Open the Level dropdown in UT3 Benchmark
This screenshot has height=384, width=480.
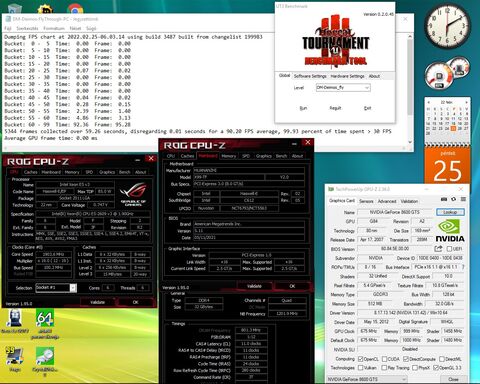pyautogui.click(x=343, y=88)
